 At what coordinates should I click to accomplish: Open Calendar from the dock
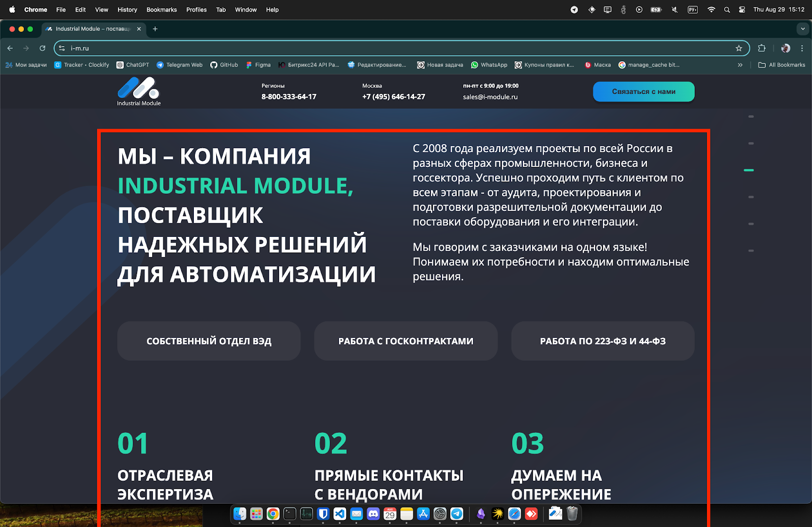390,514
